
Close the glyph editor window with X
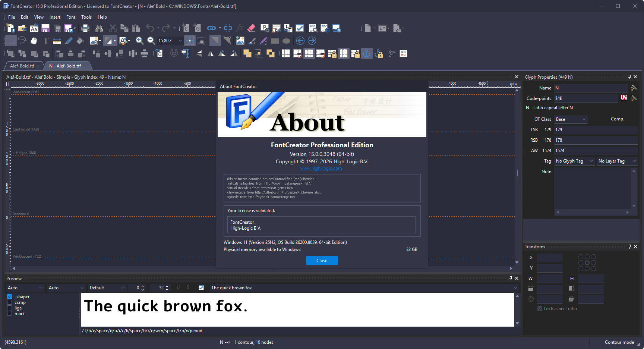[x=517, y=77]
